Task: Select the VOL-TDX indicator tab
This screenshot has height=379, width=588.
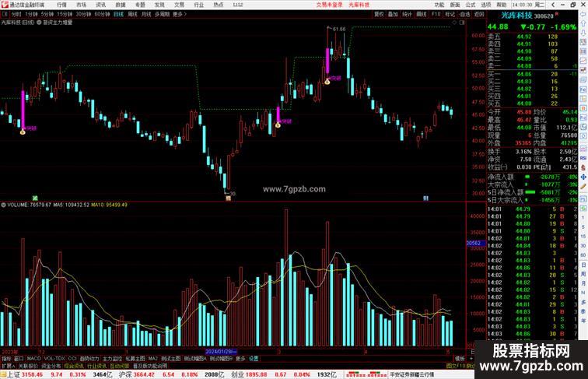Action: point(54,359)
